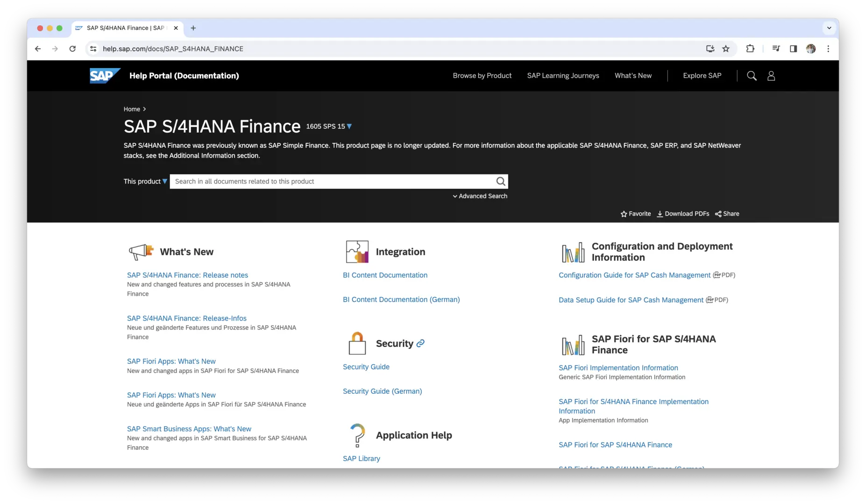Image resolution: width=866 pixels, height=504 pixels.
Task: Click the Security padlock icon
Action: pos(357,343)
